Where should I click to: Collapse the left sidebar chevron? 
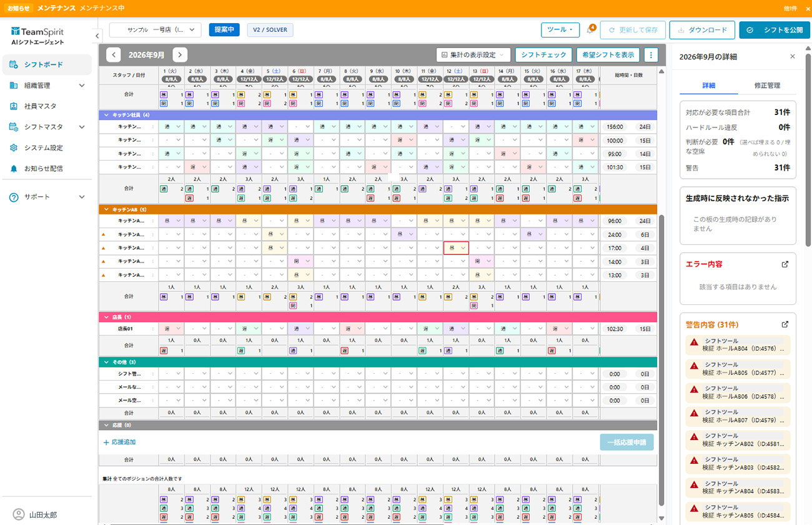[97, 36]
